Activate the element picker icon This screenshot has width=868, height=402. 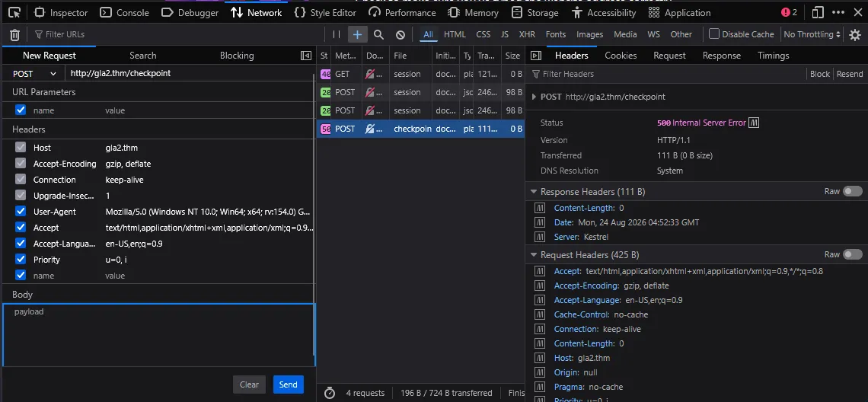click(15, 12)
